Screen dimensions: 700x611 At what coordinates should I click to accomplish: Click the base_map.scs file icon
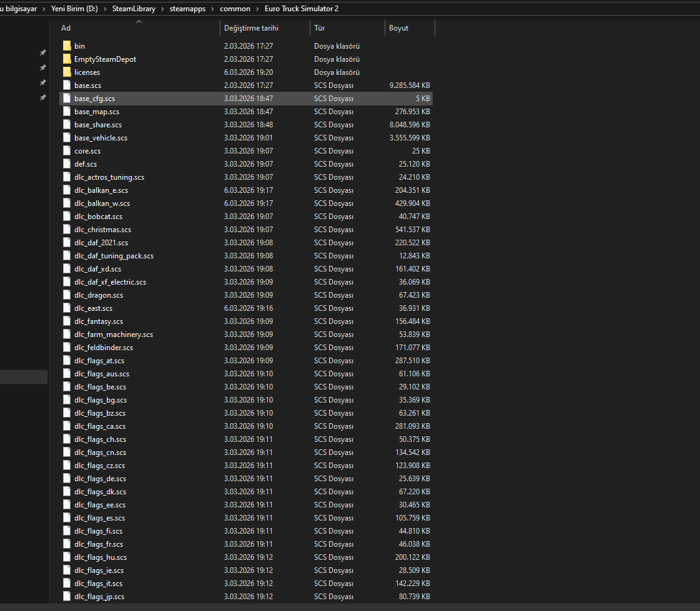pos(67,112)
